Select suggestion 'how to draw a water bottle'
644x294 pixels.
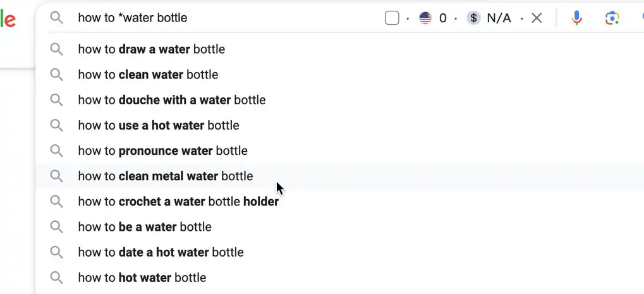tap(339, 49)
